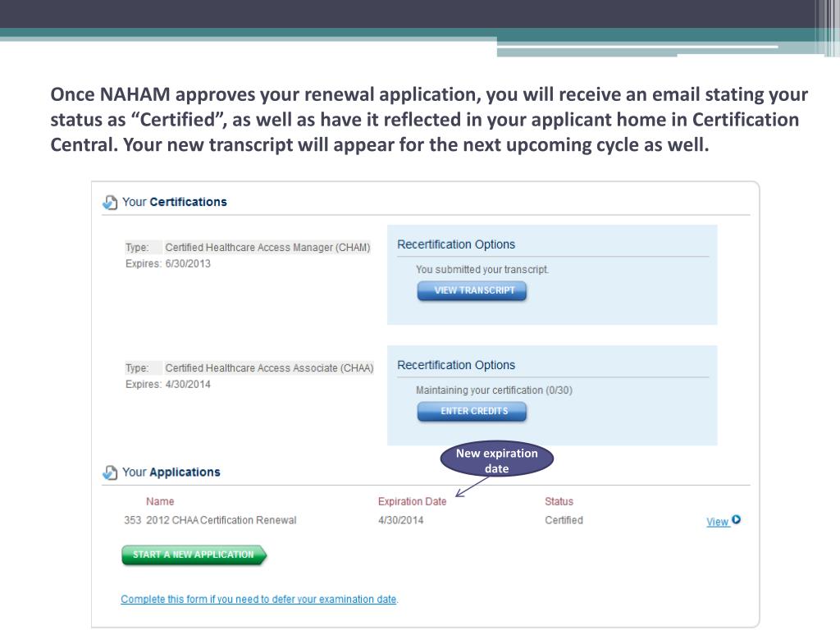
Task: Click the CHAA Recertification Options heading
Action: pyautogui.click(x=456, y=365)
